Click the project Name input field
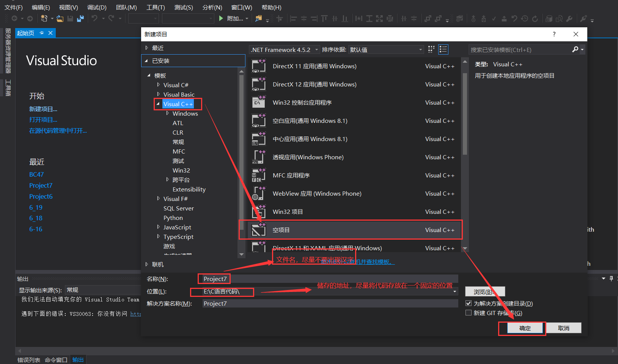 click(330, 279)
